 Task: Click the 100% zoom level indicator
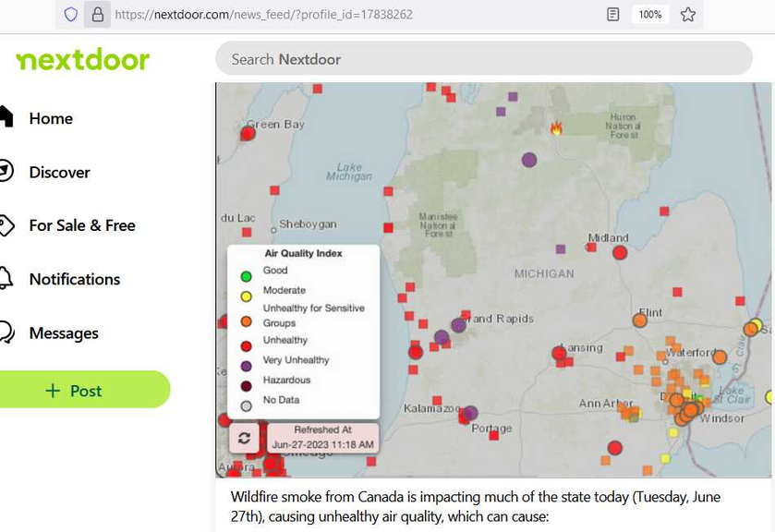click(650, 15)
